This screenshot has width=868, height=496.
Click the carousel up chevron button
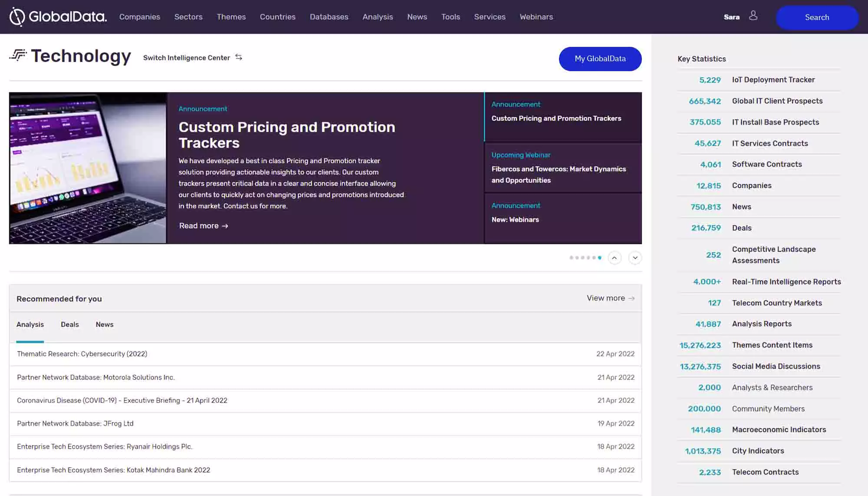coord(614,258)
